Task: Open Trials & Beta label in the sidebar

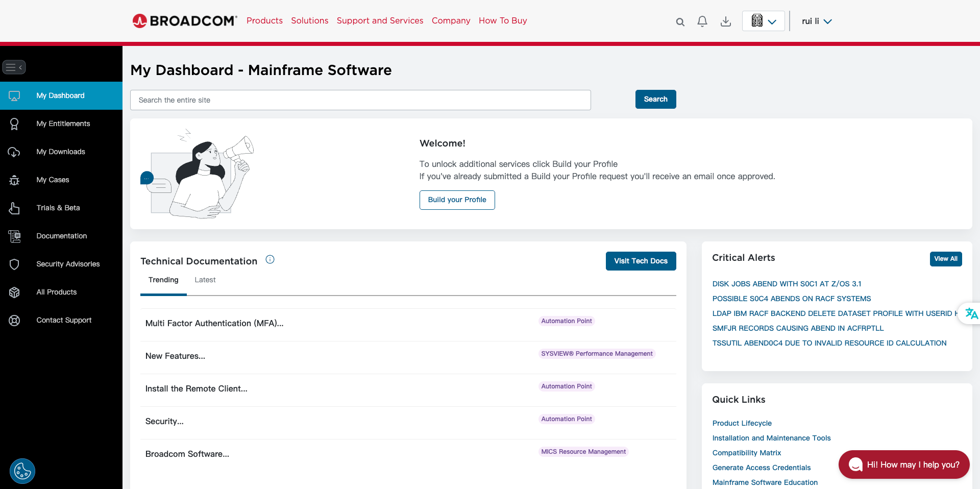Action: pos(58,208)
